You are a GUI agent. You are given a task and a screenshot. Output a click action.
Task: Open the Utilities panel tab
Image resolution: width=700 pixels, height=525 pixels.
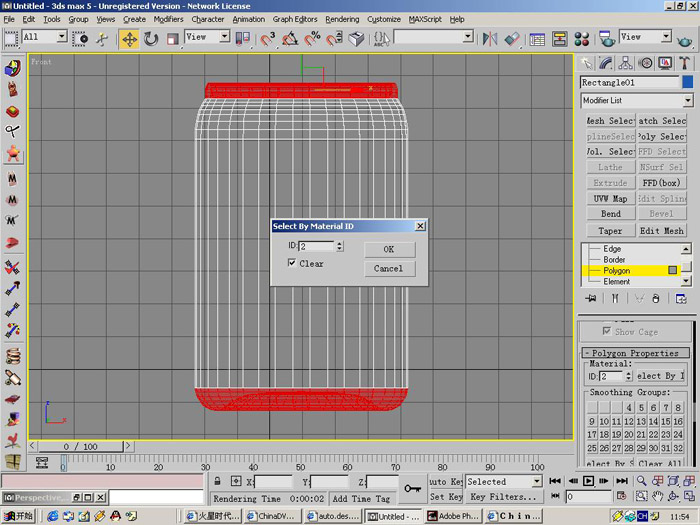[x=684, y=63]
